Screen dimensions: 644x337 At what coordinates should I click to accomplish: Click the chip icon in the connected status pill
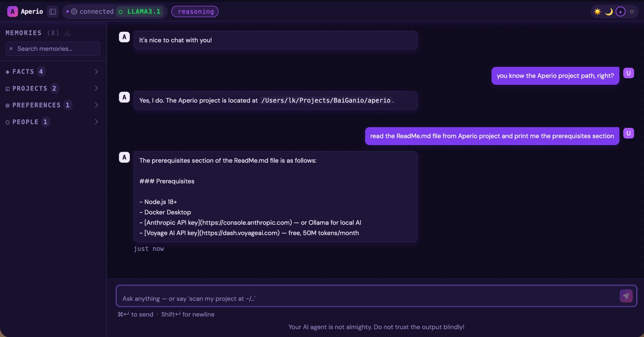coord(73,11)
